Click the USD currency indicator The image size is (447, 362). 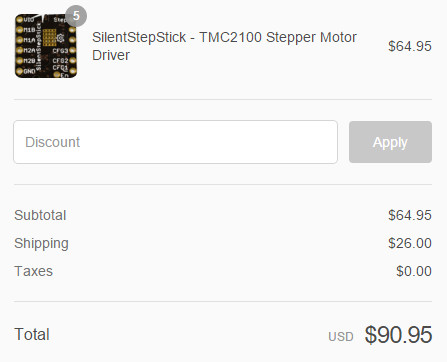point(341,337)
